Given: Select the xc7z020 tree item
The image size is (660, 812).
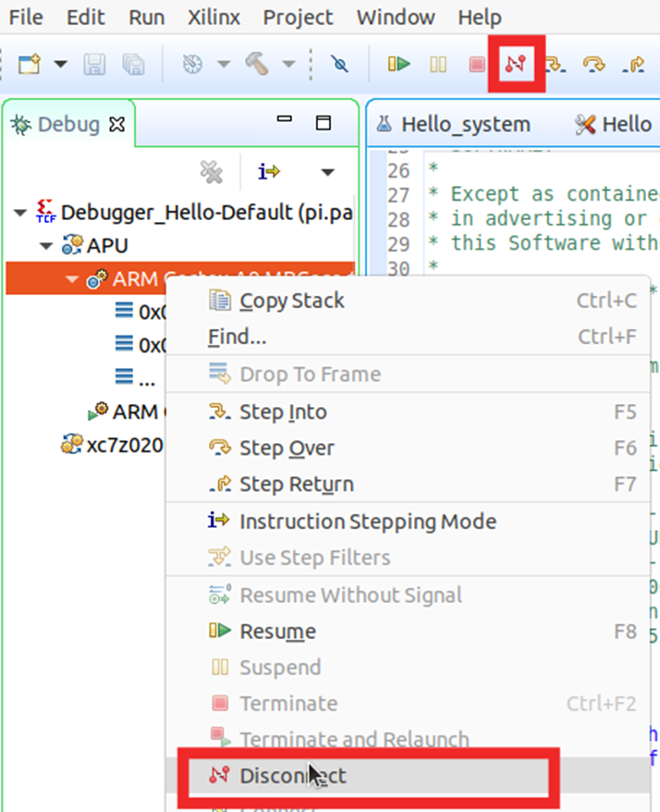Looking at the screenshot, I should 125,444.
